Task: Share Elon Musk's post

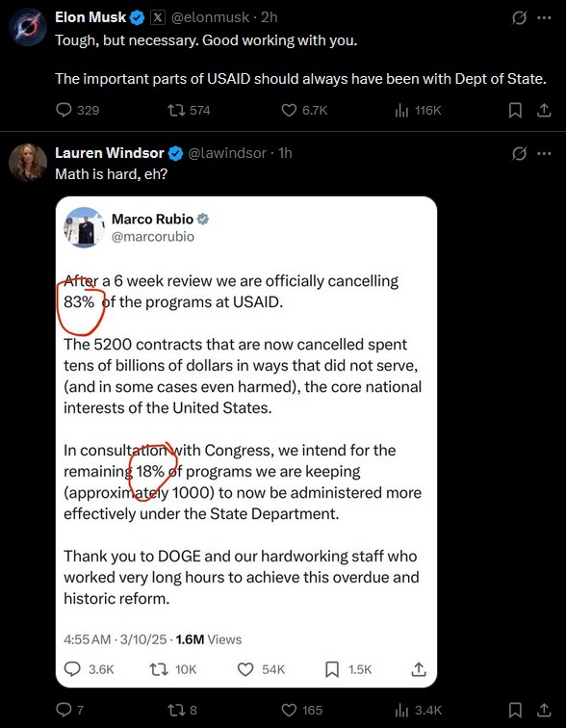Action: tap(544, 110)
